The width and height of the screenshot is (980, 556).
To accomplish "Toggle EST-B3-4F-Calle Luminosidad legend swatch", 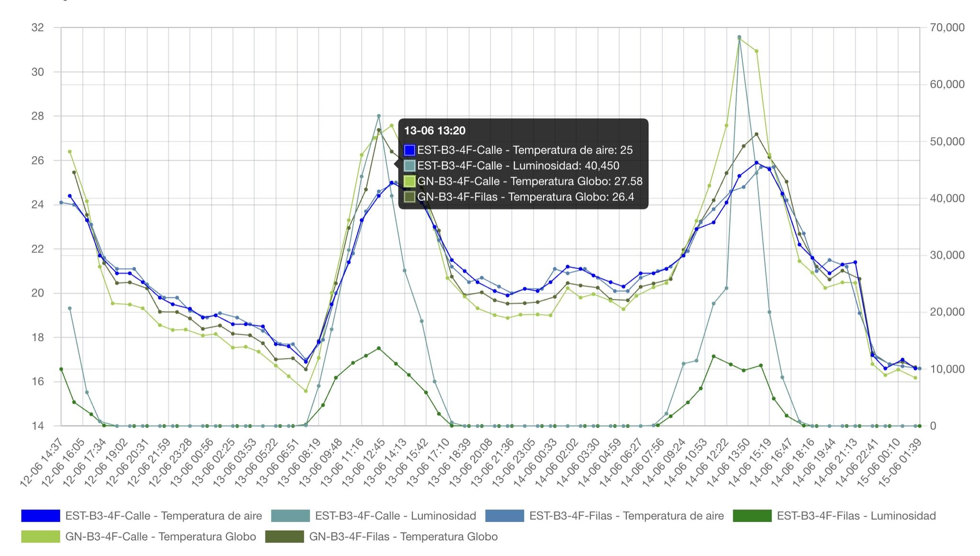I will pos(290,516).
